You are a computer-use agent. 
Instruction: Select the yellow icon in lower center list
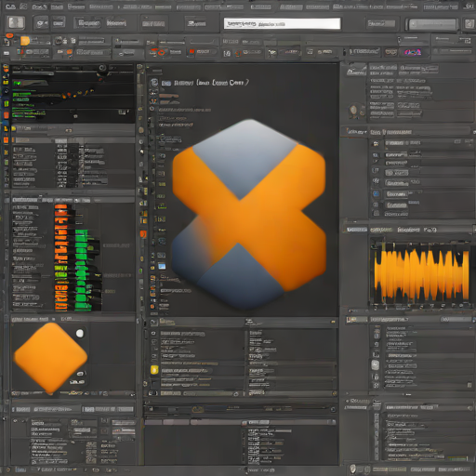pyautogui.click(x=154, y=370)
